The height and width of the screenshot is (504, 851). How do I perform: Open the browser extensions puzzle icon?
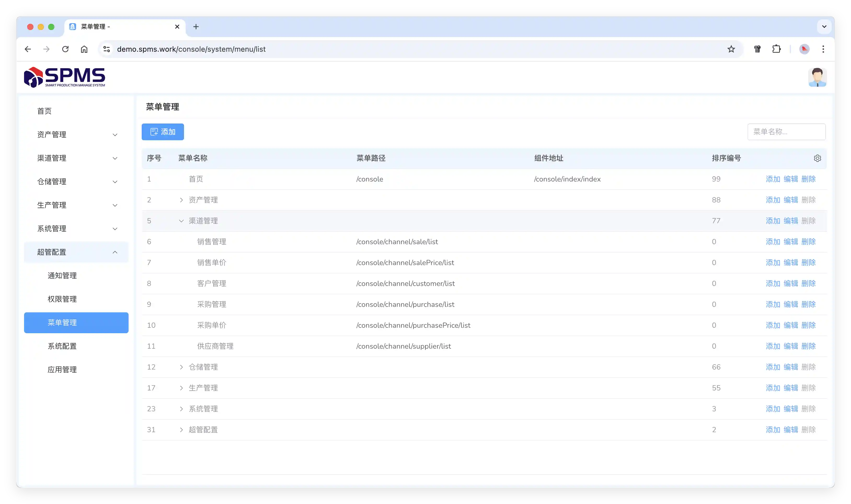(777, 49)
